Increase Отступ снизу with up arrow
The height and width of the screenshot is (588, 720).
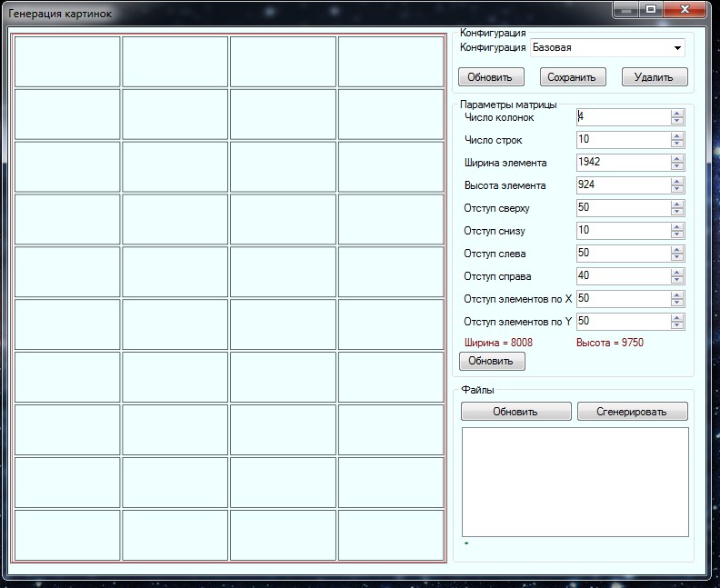pyautogui.click(x=677, y=227)
